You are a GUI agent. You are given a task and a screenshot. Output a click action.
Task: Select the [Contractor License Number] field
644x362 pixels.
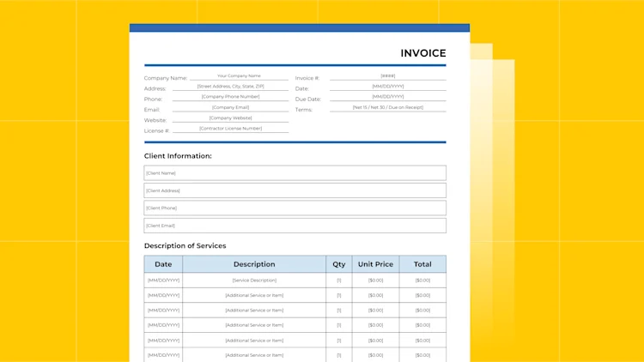coord(230,129)
